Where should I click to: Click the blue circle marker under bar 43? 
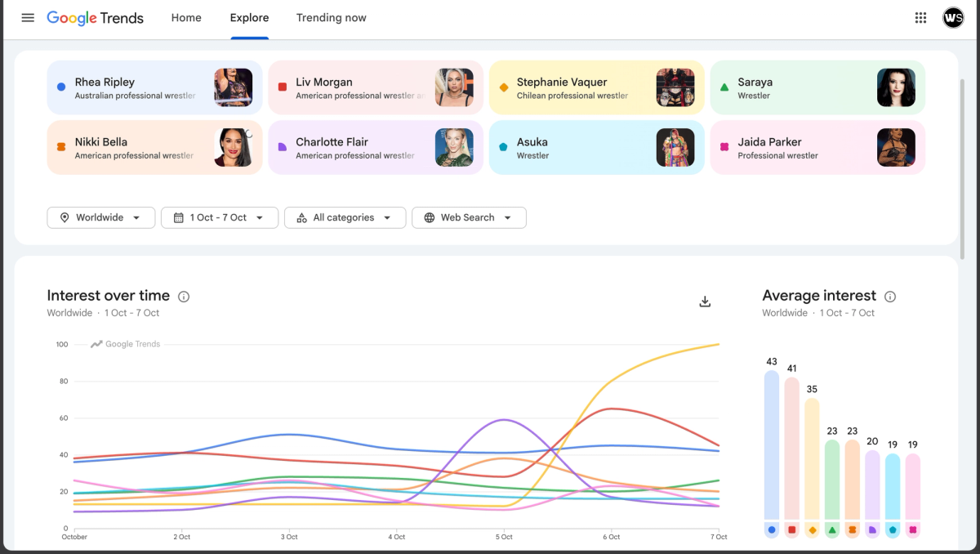772,529
